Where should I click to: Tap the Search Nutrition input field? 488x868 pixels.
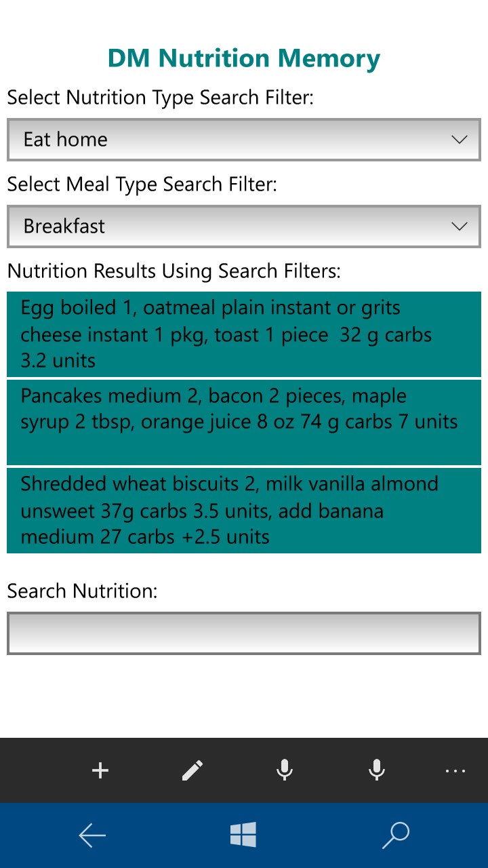(x=244, y=633)
